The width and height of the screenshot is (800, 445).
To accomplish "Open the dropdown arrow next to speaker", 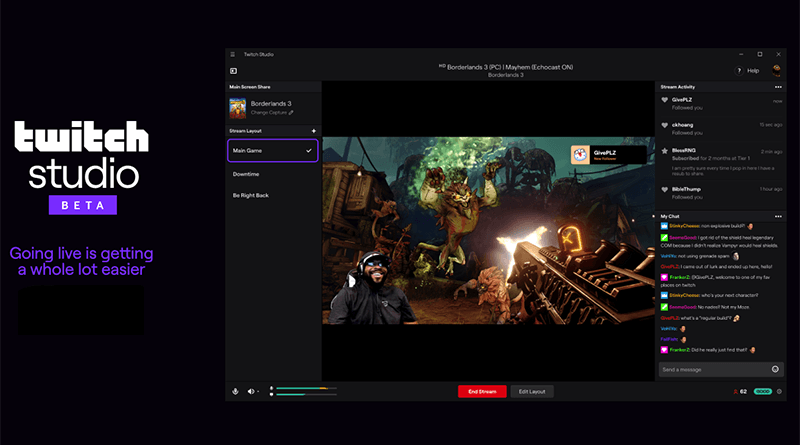I will pos(258,391).
